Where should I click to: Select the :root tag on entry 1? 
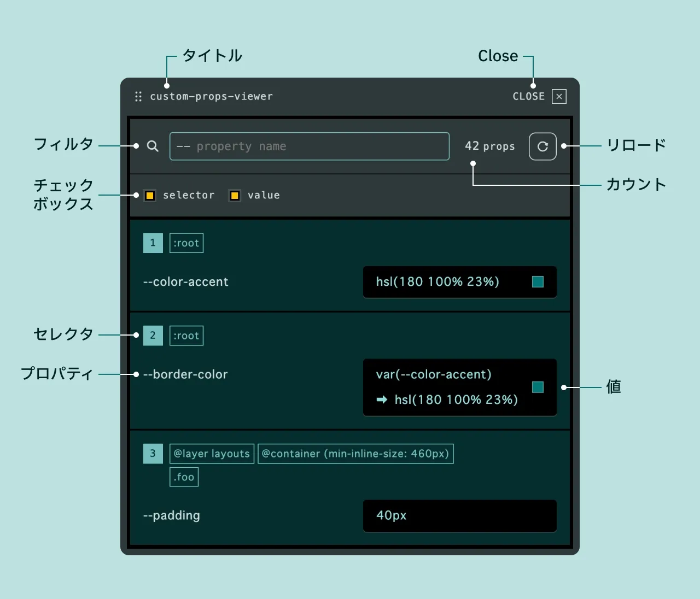pos(186,243)
